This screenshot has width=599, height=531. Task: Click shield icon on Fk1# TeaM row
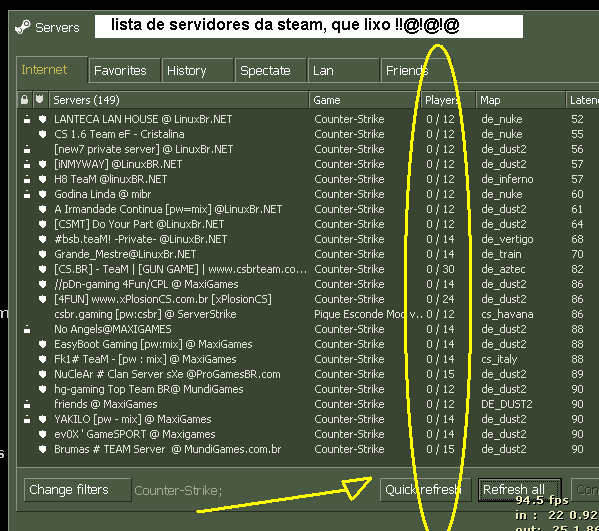click(x=42, y=359)
